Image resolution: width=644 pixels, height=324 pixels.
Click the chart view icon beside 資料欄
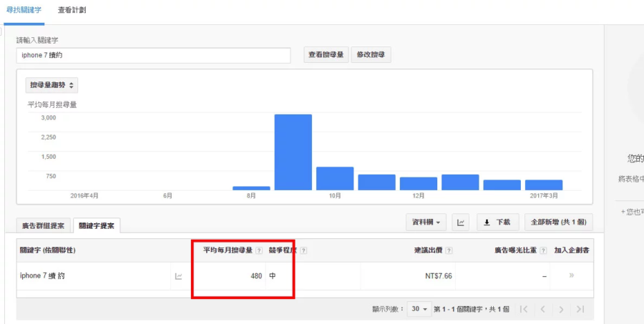461,222
